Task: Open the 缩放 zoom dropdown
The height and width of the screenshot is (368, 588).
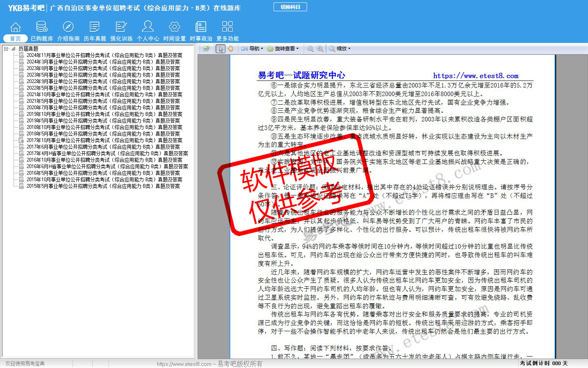Action: (340, 49)
